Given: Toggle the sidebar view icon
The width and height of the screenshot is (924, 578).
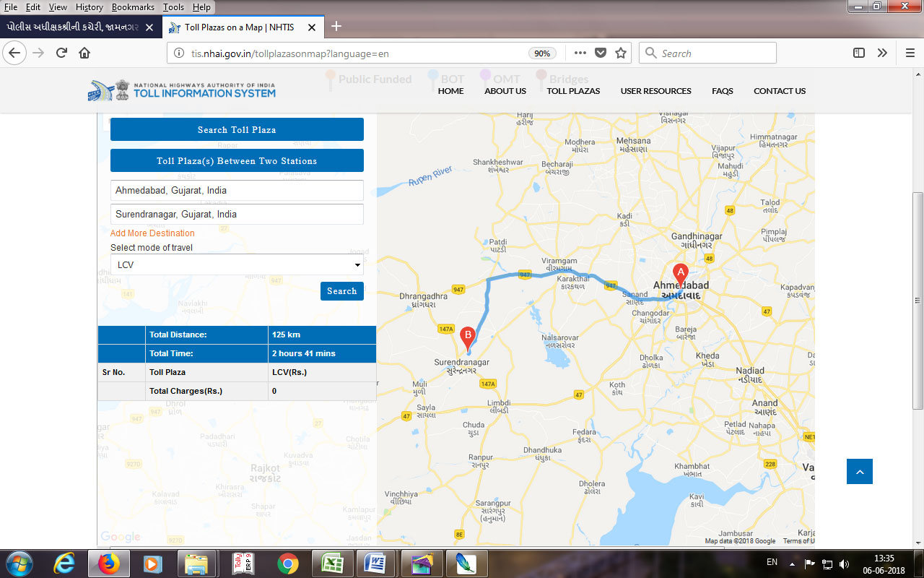Looking at the screenshot, I should 859,53.
